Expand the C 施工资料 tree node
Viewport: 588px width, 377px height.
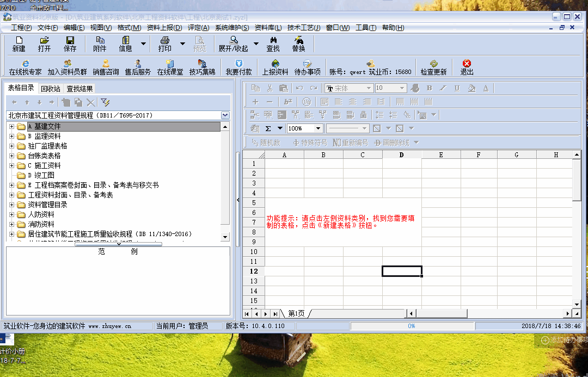(x=11, y=165)
